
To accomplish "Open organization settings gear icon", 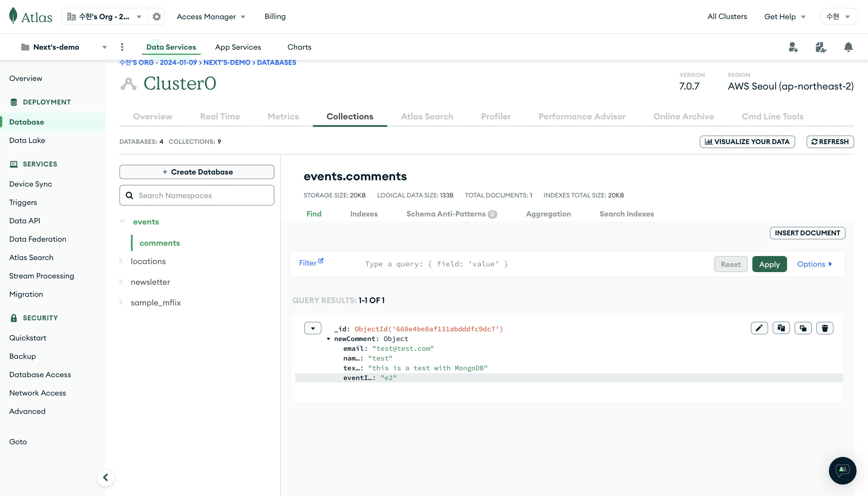I will point(156,16).
